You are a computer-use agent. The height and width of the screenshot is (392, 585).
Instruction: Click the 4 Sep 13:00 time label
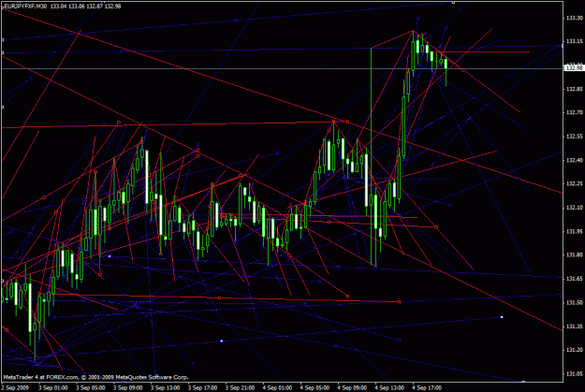(x=389, y=388)
